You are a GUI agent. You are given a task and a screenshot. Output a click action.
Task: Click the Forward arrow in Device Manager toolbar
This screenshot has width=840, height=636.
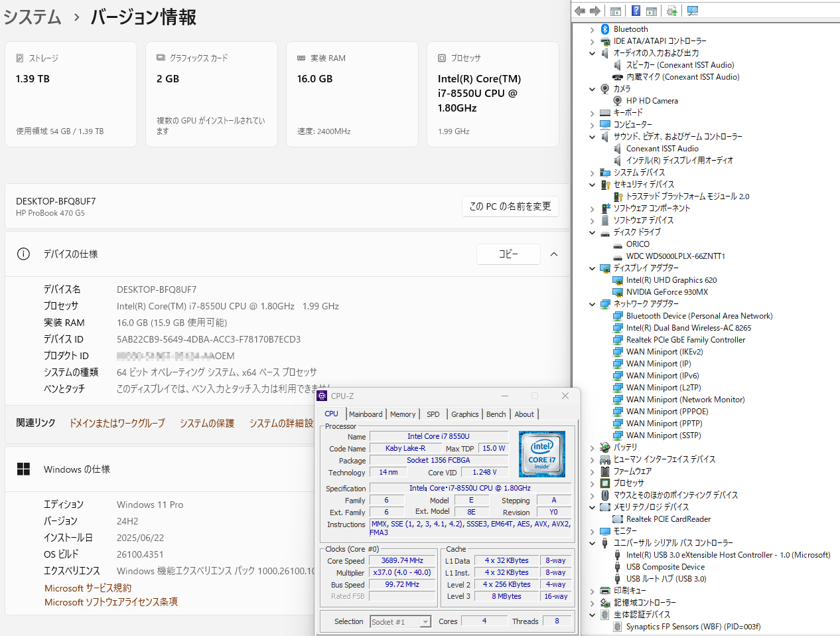point(595,11)
